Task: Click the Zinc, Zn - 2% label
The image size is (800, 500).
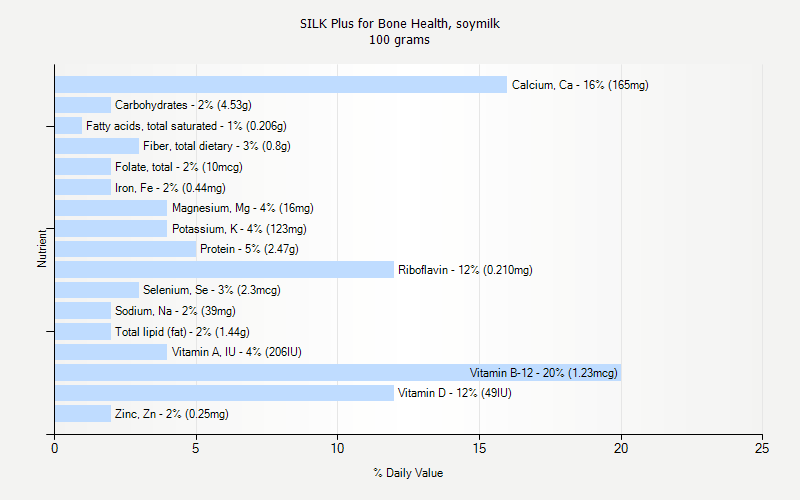Action: [x=172, y=414]
